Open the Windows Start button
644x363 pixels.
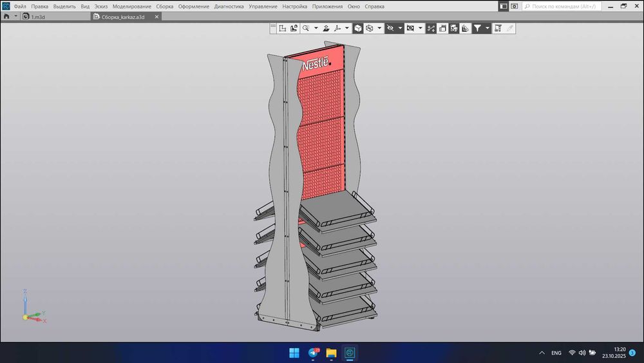(294, 353)
